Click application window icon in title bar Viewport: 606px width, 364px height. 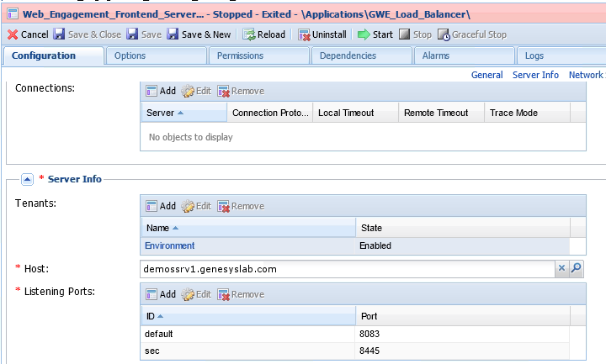tap(13, 14)
